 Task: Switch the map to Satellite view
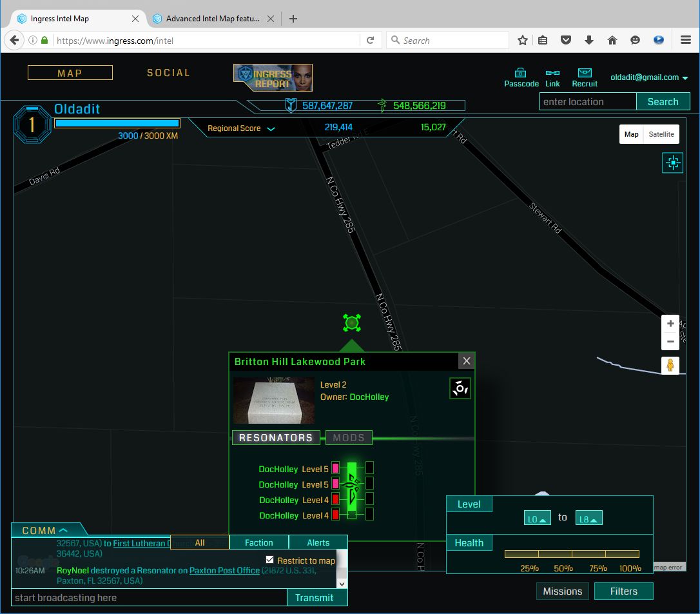[x=661, y=134]
